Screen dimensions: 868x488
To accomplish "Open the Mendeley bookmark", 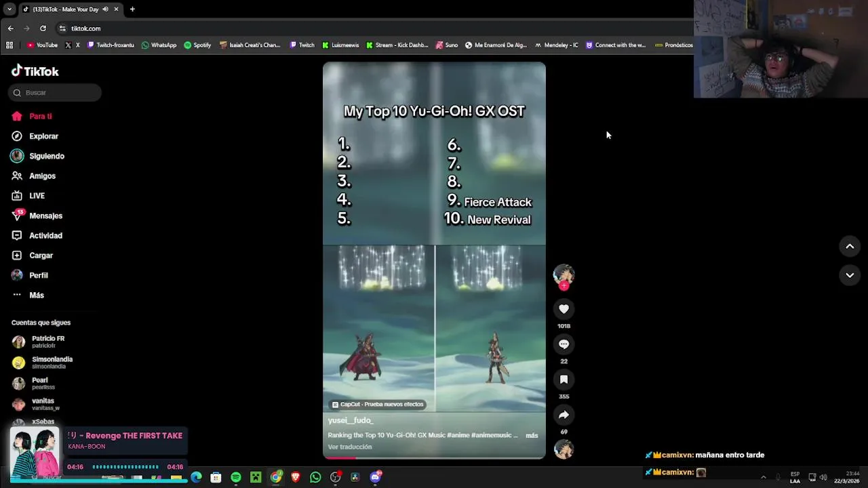I will pos(556,45).
